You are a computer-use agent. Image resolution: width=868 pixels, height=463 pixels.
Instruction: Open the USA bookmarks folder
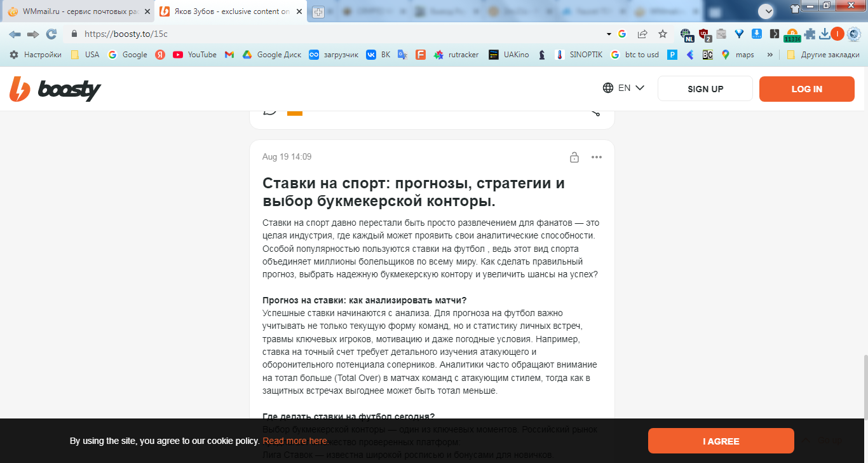coord(85,55)
